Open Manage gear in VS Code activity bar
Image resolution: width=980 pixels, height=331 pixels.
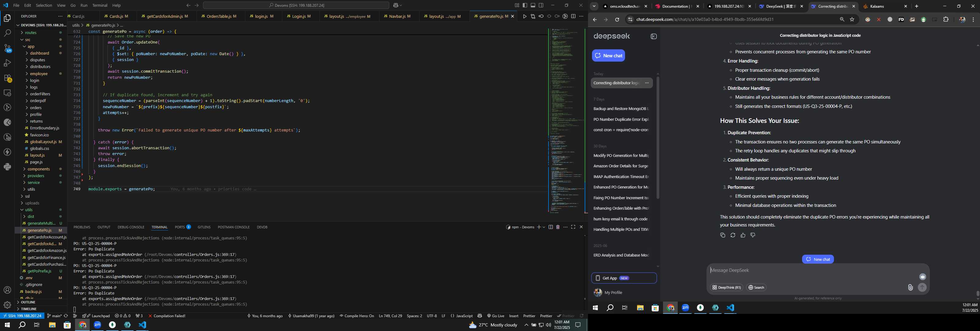pyautogui.click(x=7, y=305)
